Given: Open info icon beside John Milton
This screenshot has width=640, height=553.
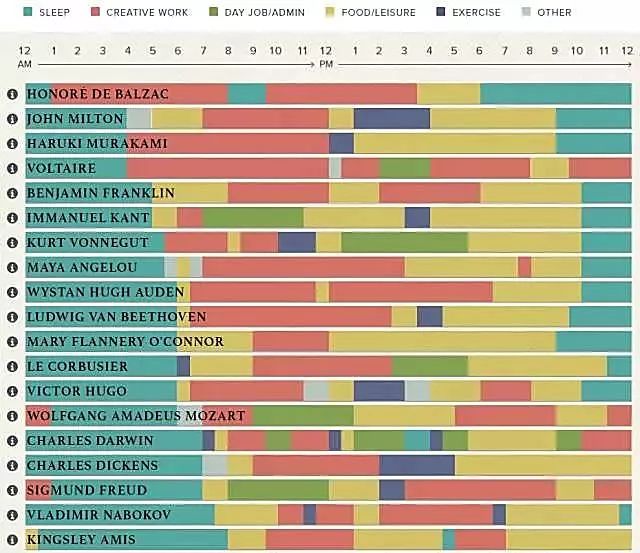Looking at the screenshot, I should coord(12,119).
